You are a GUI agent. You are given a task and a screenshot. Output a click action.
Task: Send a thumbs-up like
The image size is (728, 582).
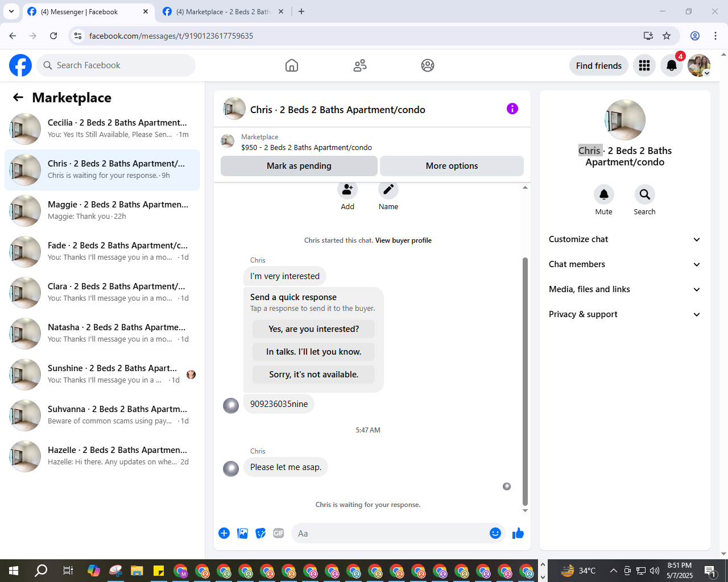pos(518,533)
